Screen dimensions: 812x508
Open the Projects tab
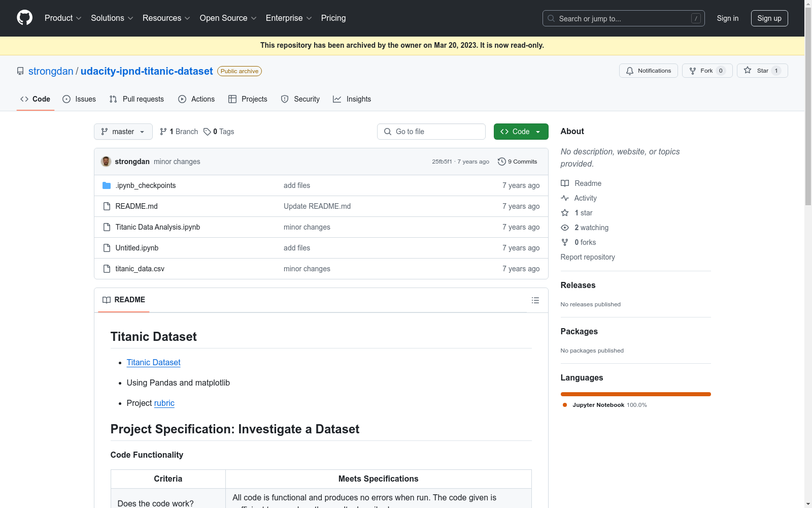pos(248,99)
